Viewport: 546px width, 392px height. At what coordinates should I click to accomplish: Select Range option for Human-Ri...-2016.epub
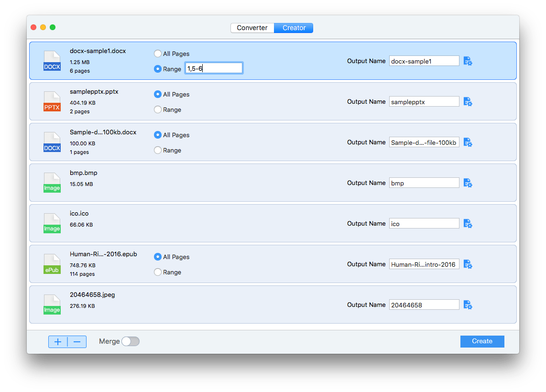tap(158, 272)
